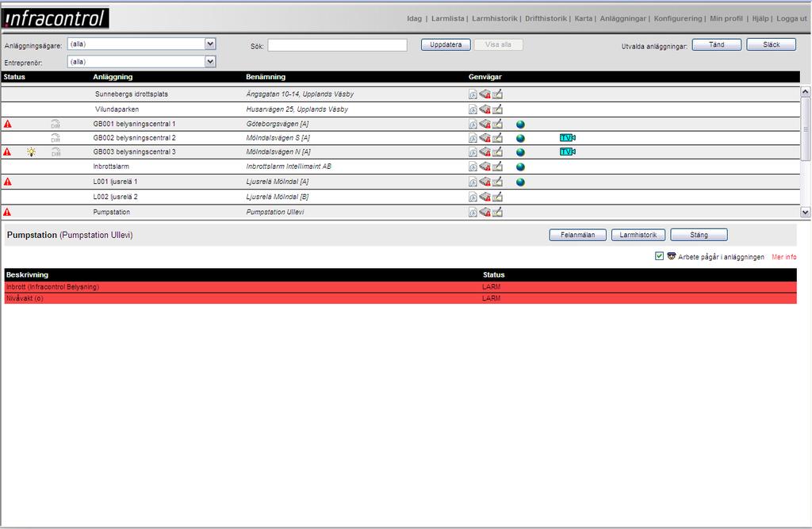Viewport: 812px width, 529px height.
Task: Click the Släck button
Action: pyautogui.click(x=771, y=44)
